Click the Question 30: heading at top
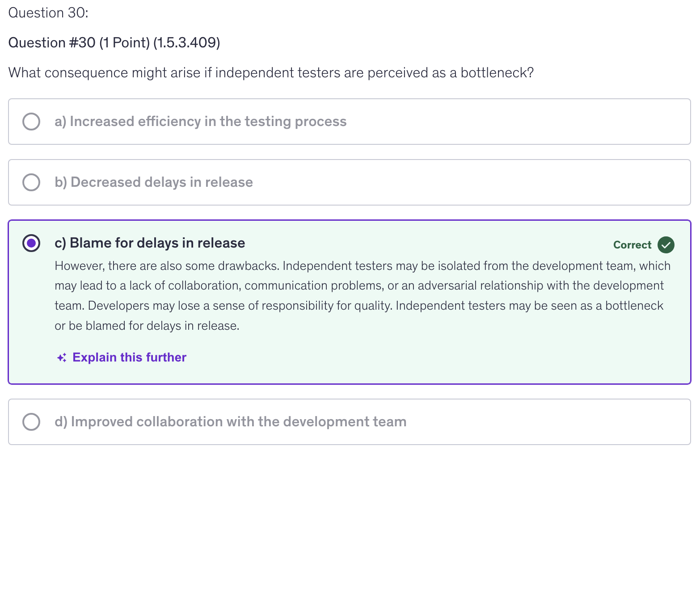This screenshot has height=597, width=700. pyautogui.click(x=48, y=13)
